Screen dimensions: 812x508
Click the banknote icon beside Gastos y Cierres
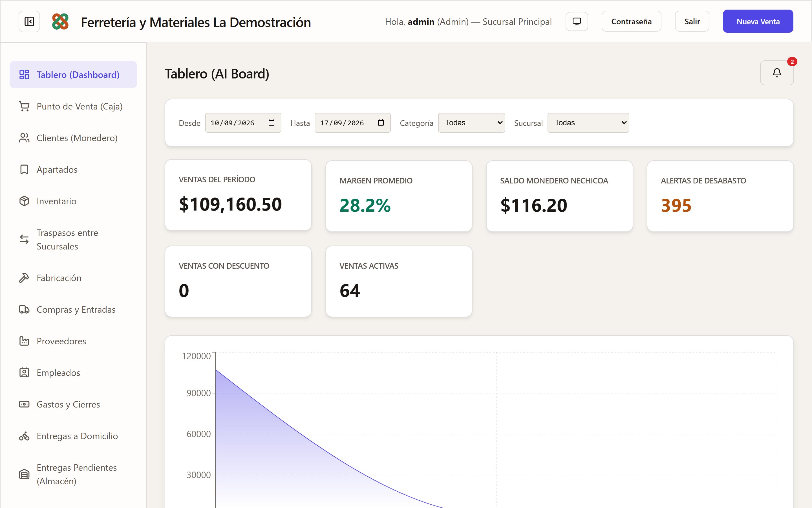tap(24, 404)
